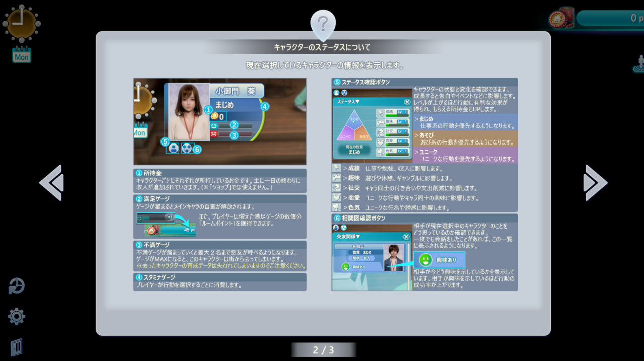Click the まじめ trait label under name plate
Screen dimensions: 644x361
coord(224,105)
